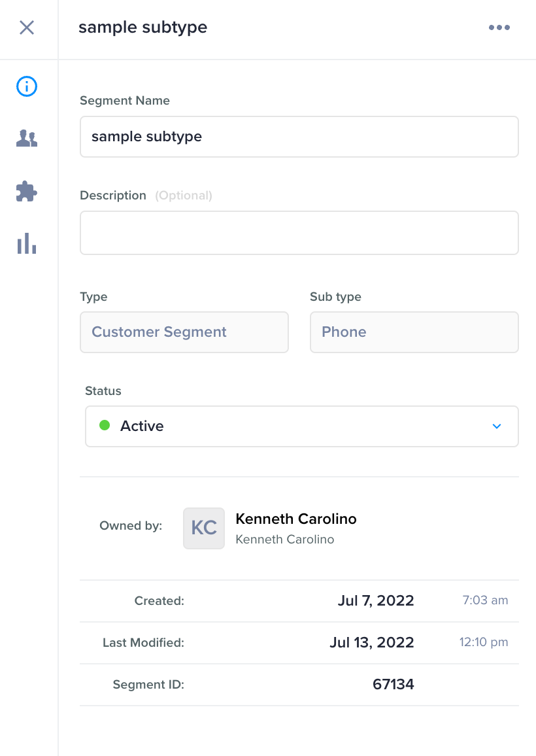Click the Created date Jul 7, 2022
The image size is (536, 756).
click(x=376, y=601)
